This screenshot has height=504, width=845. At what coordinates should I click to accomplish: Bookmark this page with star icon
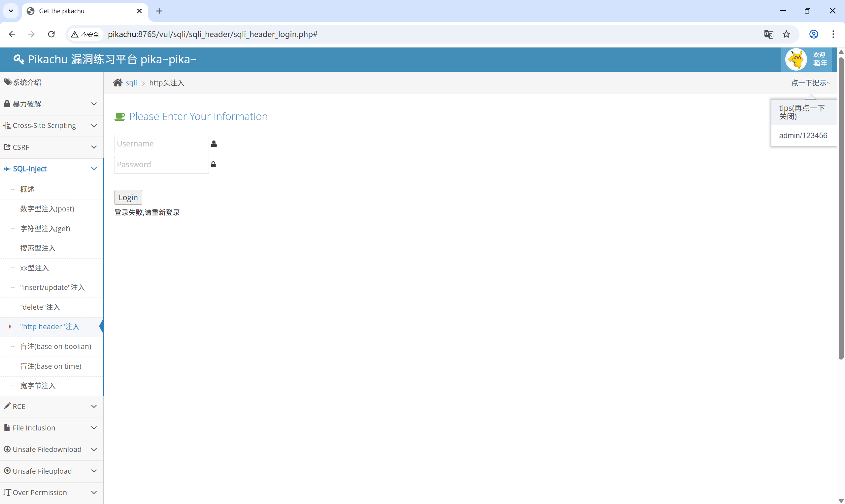(x=786, y=34)
